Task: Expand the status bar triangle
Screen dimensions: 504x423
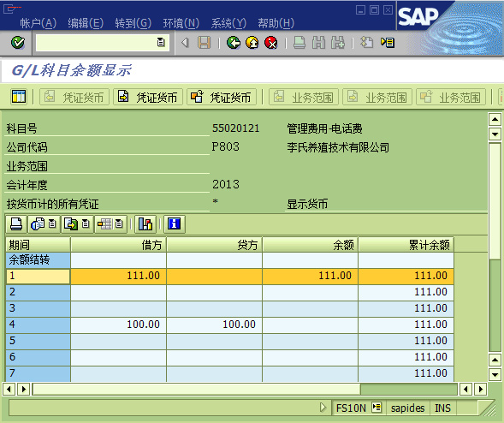Action: (323, 408)
